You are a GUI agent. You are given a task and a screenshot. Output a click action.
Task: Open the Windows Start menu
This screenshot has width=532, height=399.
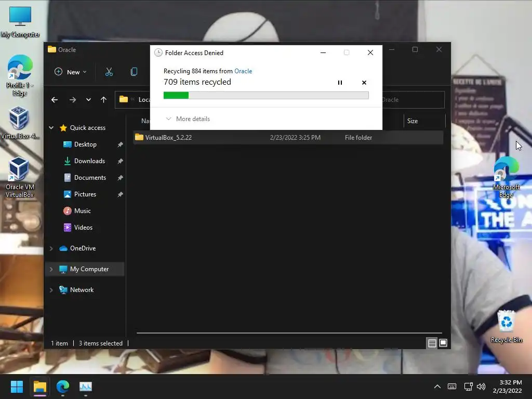[x=17, y=387]
